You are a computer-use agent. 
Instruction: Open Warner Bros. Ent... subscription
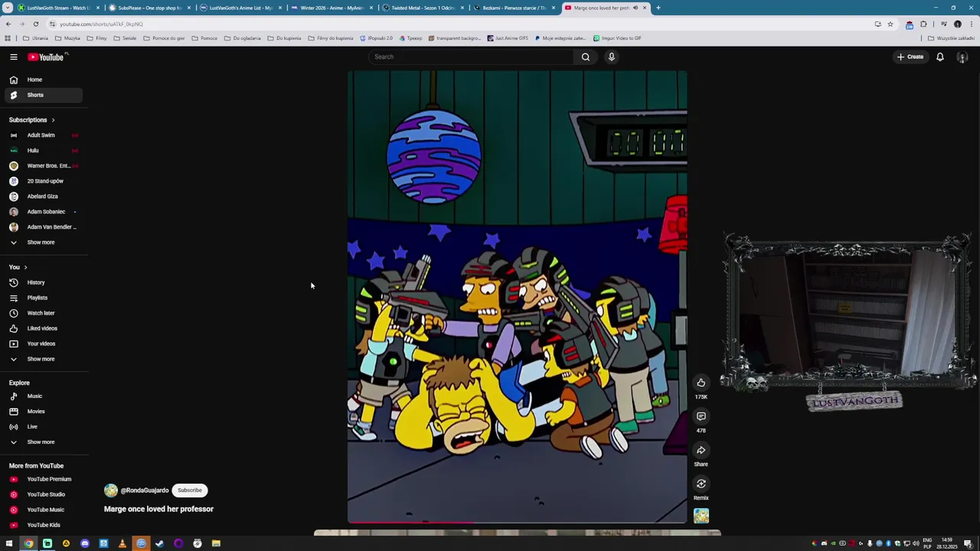[x=44, y=166]
